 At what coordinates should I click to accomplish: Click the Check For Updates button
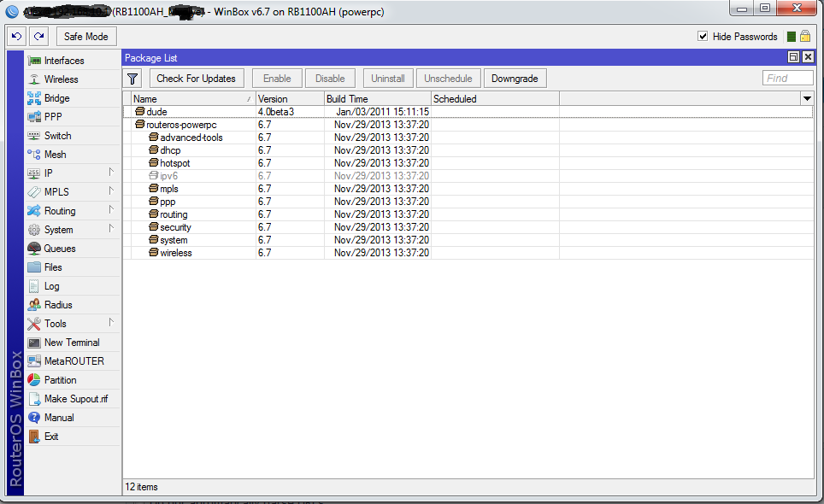point(196,79)
